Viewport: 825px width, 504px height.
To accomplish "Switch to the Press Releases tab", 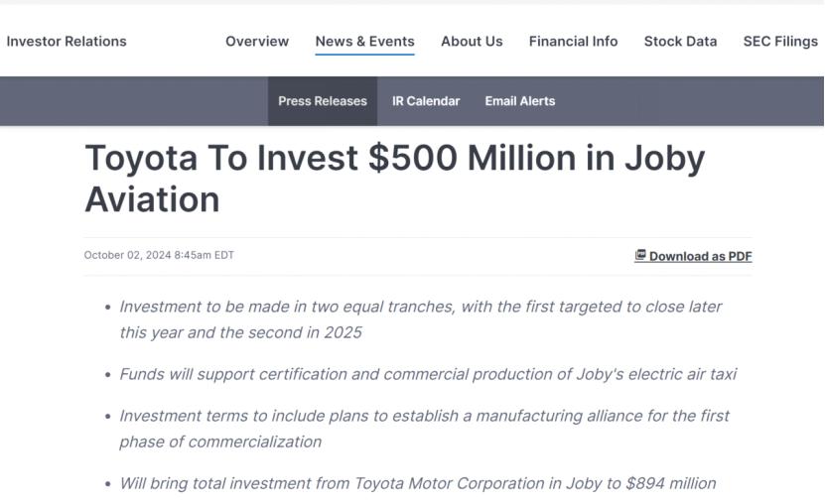I will 323,101.
